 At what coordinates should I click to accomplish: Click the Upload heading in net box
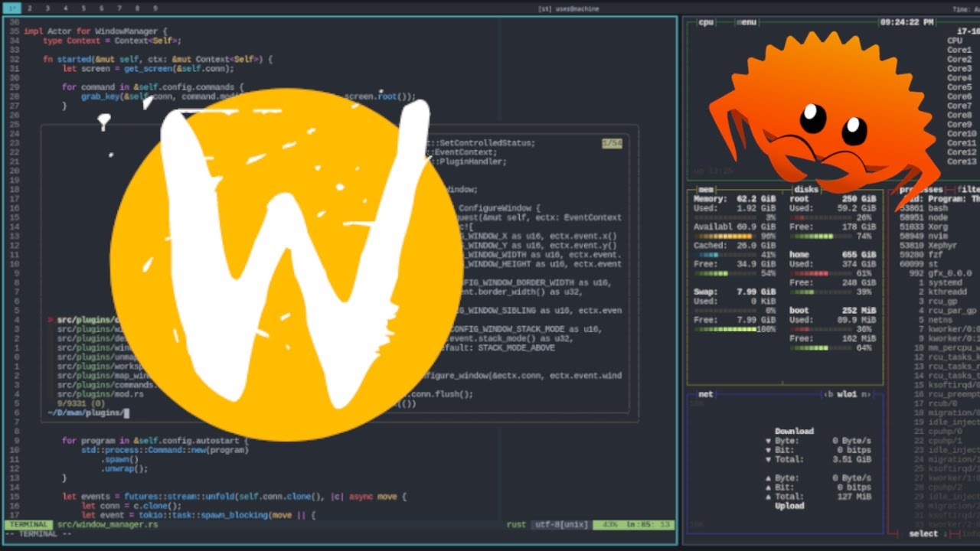(789, 506)
